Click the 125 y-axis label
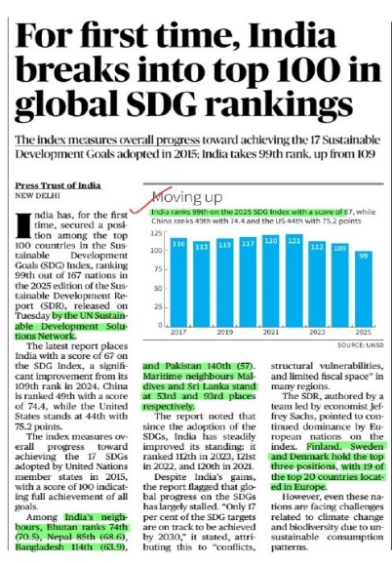 tap(155, 234)
